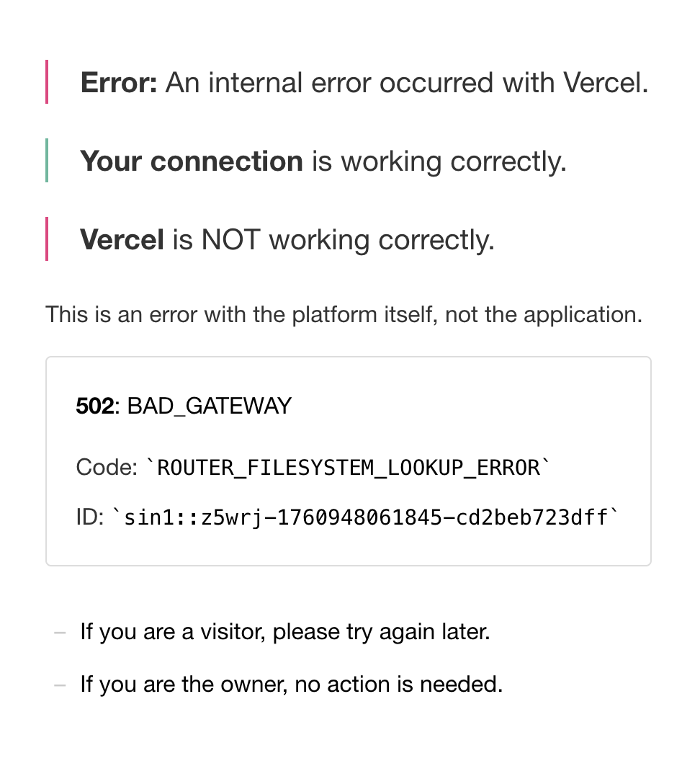
Task: Click "If you are a visitor" list item
Action: pos(285,632)
